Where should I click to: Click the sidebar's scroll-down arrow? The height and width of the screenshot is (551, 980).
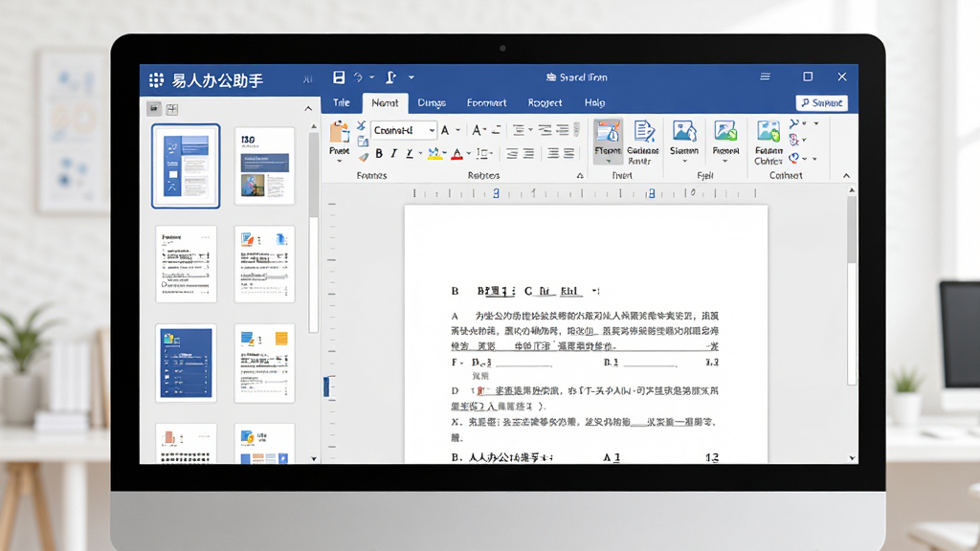pyautogui.click(x=314, y=458)
